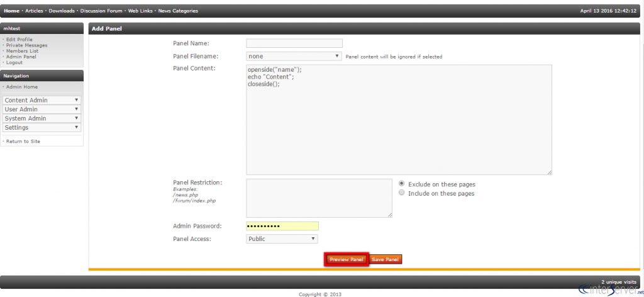This screenshot has width=644, height=297.
Task: Open News Categories link
Action: (x=178, y=11)
